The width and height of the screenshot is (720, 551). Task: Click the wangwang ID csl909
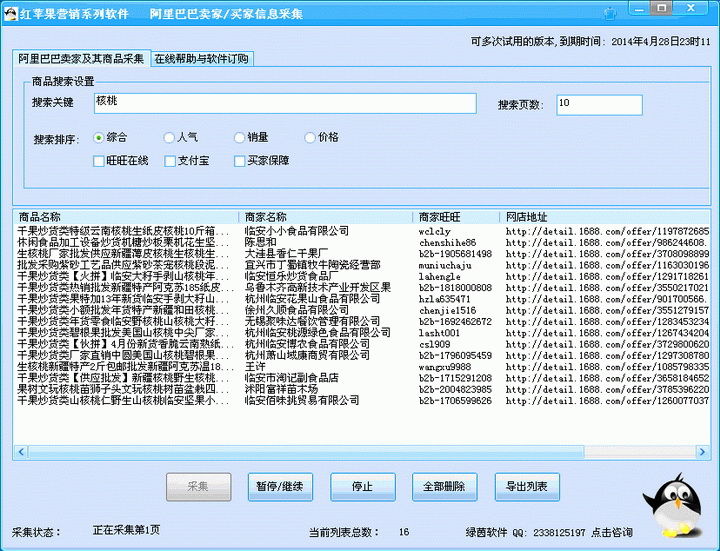coord(434,344)
